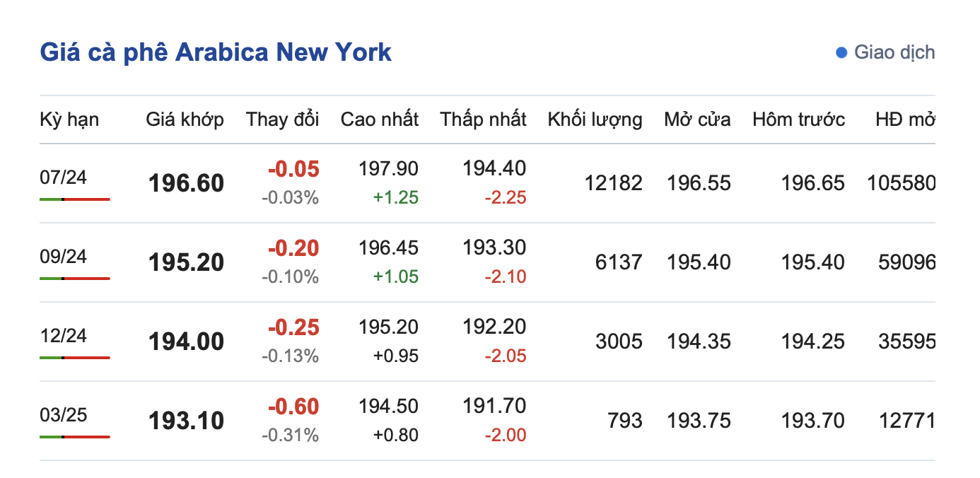Viewport: 980px width, 478px height.
Task: Click the Khối lượng column header
Action: pos(595,119)
